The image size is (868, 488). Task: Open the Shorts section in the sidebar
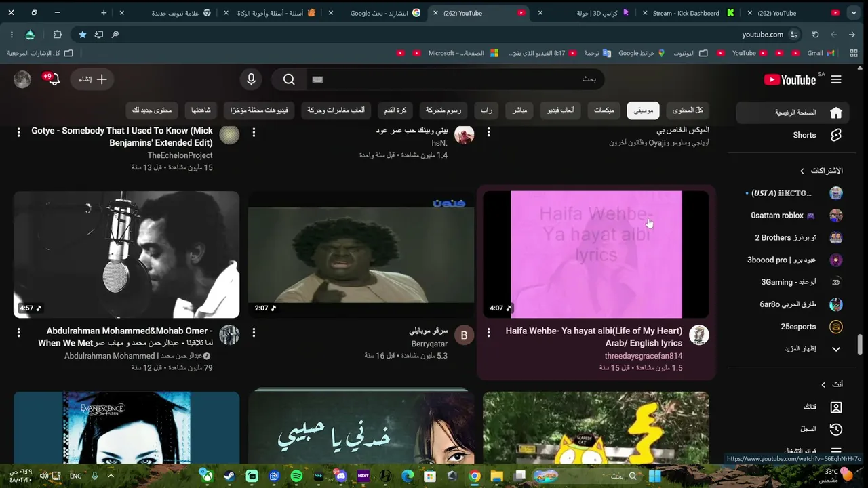pos(792,135)
